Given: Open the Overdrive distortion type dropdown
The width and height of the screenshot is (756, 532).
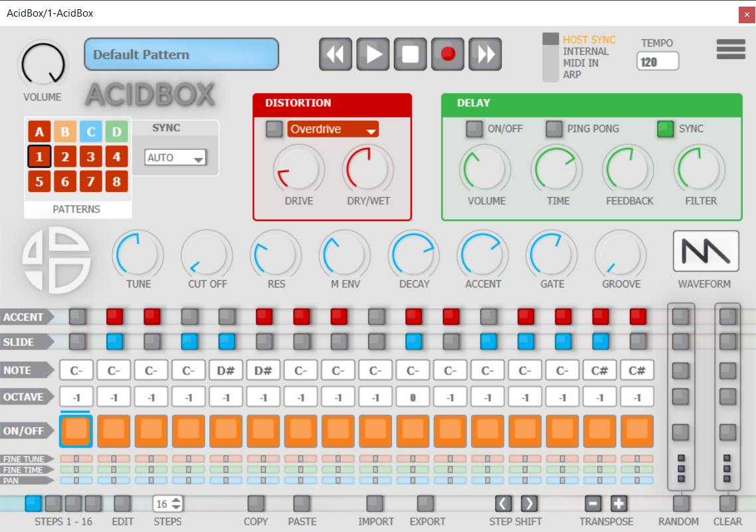Looking at the screenshot, I should [x=333, y=130].
